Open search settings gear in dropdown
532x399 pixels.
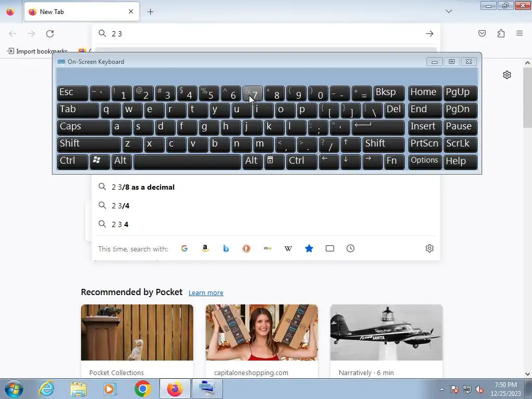point(430,248)
